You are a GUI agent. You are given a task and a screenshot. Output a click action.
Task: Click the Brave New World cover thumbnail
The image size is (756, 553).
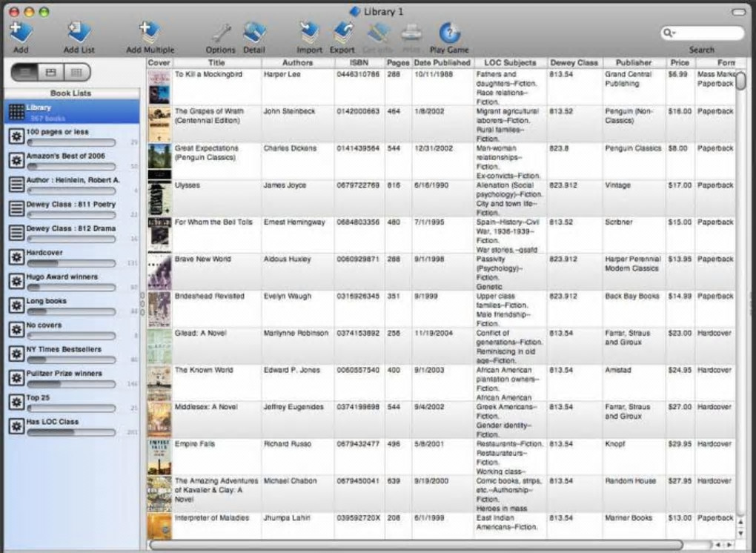(x=159, y=272)
